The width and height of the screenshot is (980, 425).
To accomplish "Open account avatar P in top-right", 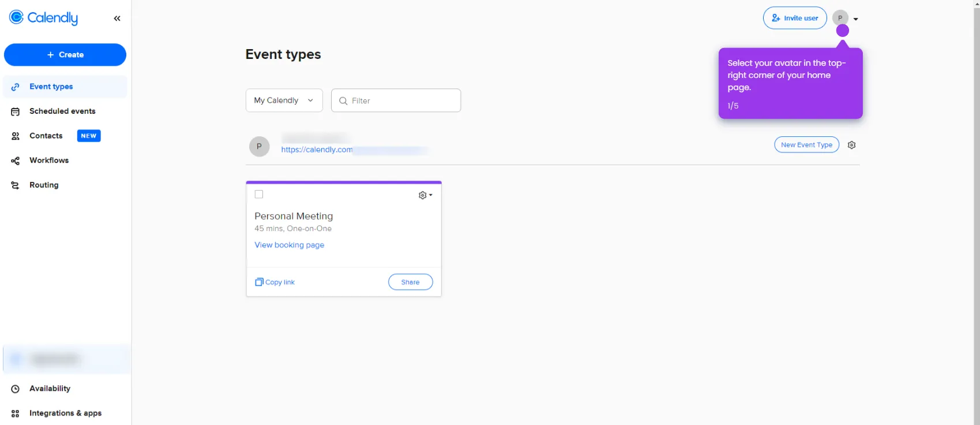I will [840, 18].
